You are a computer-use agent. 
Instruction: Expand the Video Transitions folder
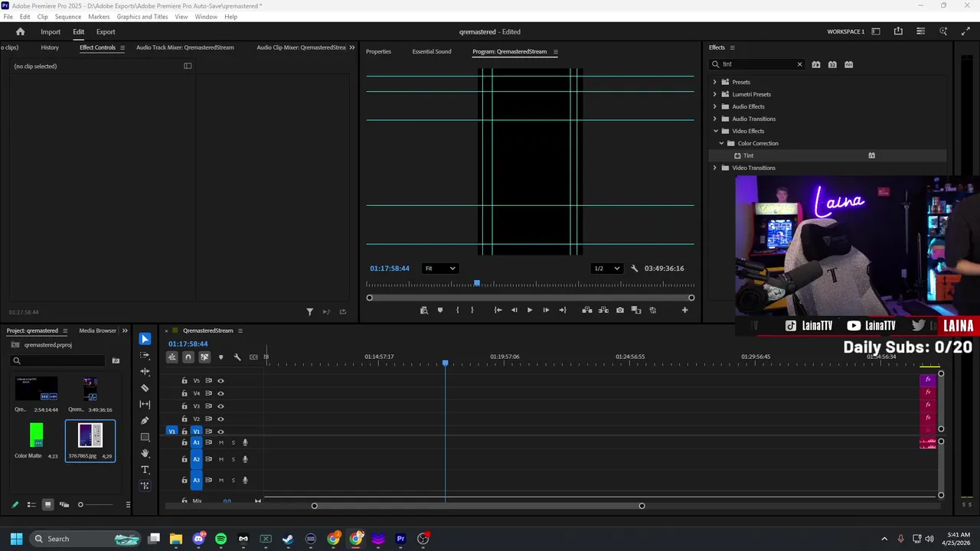[715, 168]
